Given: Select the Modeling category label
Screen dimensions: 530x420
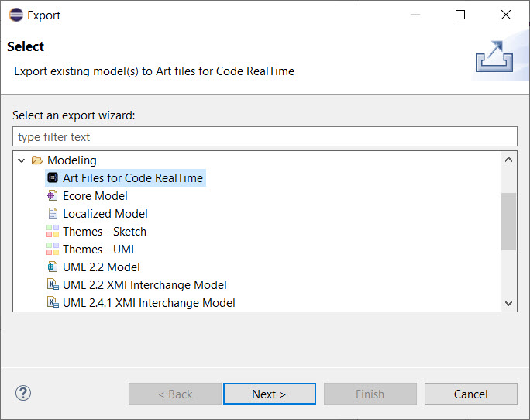Looking at the screenshot, I should [72, 160].
